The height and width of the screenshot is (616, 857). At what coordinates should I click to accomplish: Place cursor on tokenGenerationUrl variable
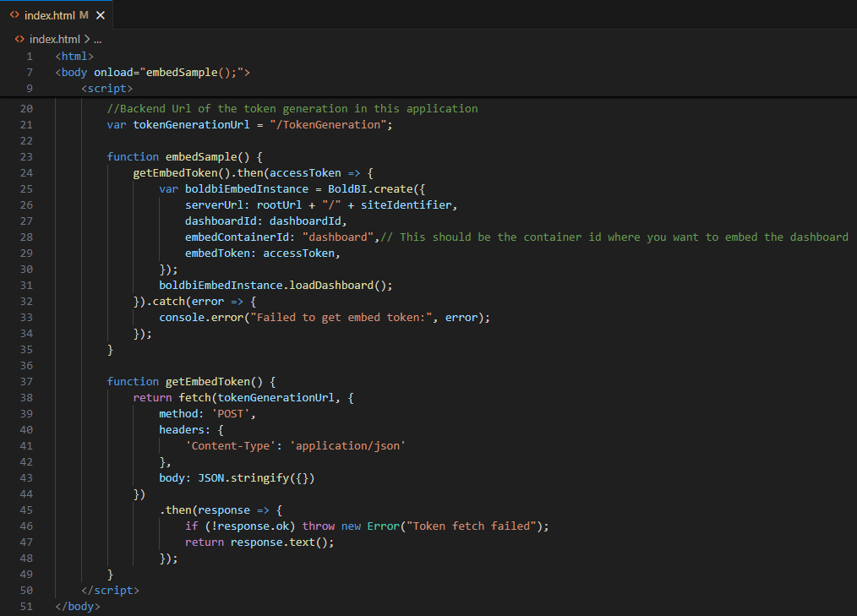[194, 124]
